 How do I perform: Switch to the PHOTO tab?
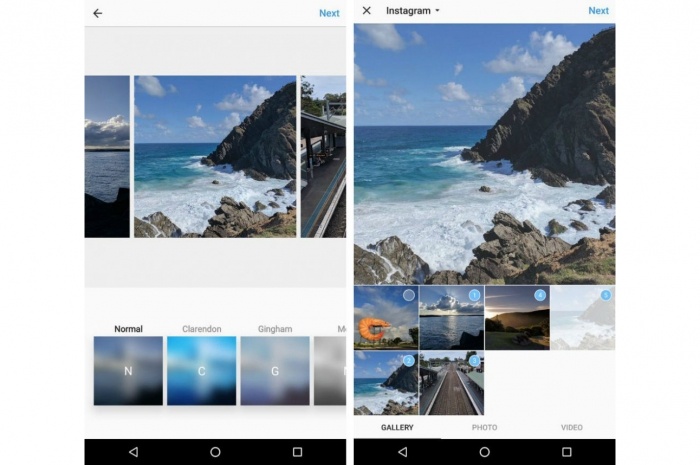click(x=484, y=427)
